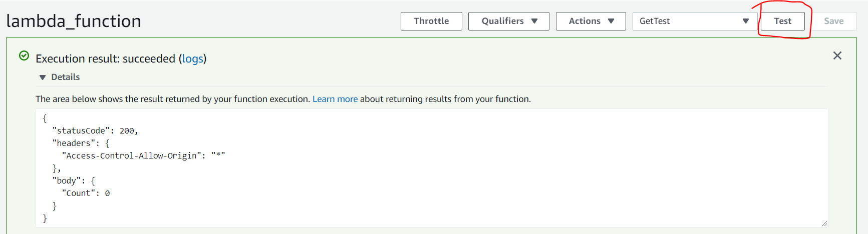This screenshot has width=868, height=234.
Task: Click the Actions dropdown arrow icon
Action: [x=611, y=21]
